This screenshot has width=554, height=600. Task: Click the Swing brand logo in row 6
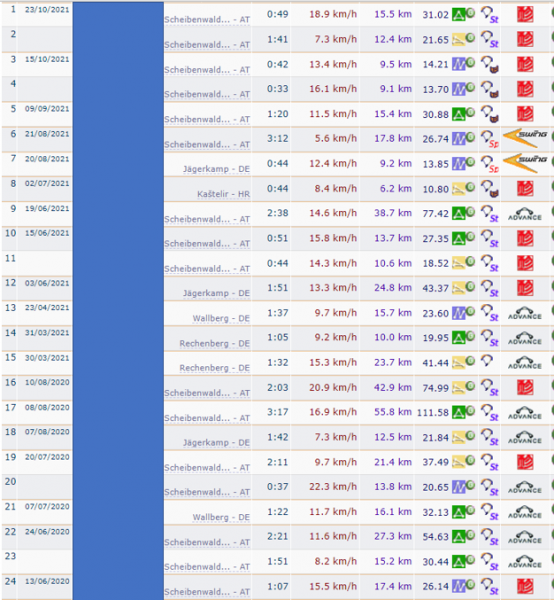525,139
